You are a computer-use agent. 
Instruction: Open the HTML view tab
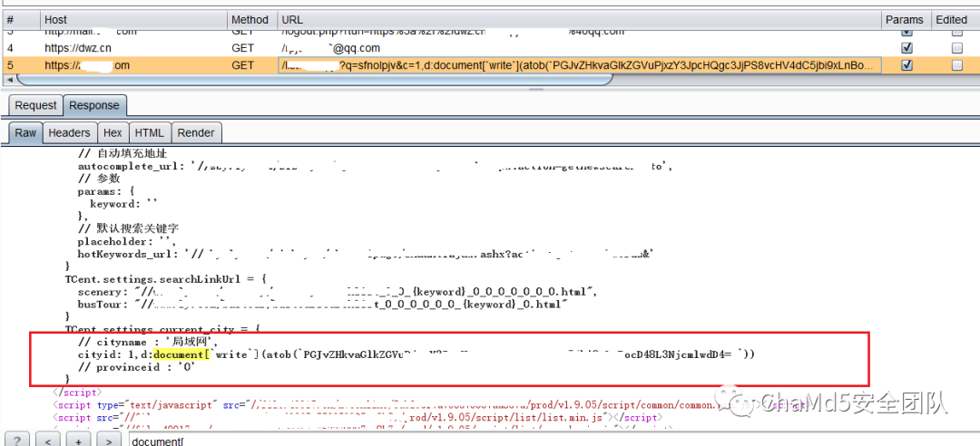pos(149,132)
